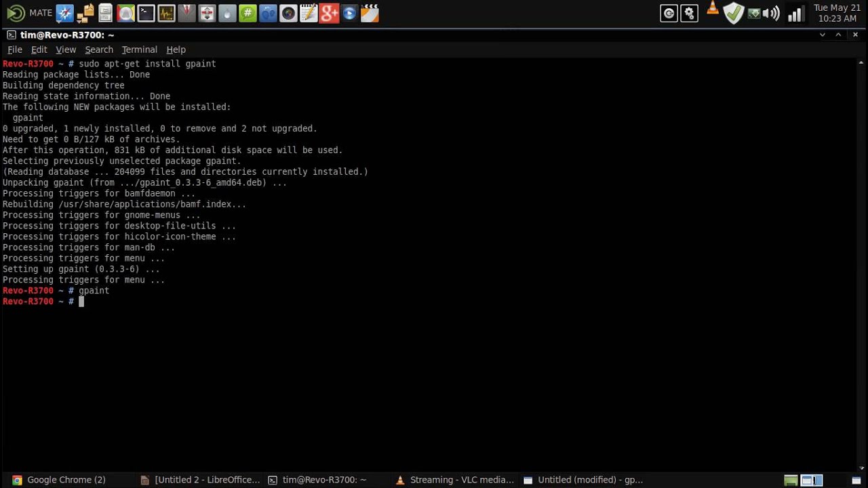
Task: Click the green download arrow tray icon
Action: coord(753,14)
